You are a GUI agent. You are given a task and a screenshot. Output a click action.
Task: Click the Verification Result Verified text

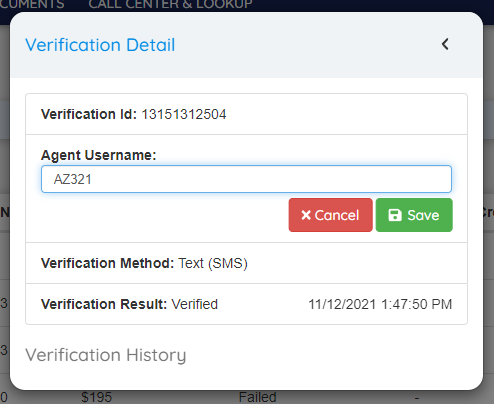(194, 304)
